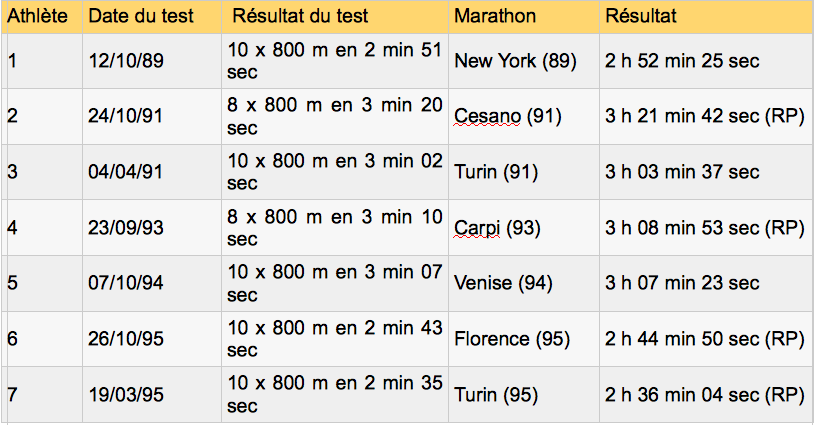The image size is (815, 425).
Task: Click the Date du test header
Action: pos(141,17)
